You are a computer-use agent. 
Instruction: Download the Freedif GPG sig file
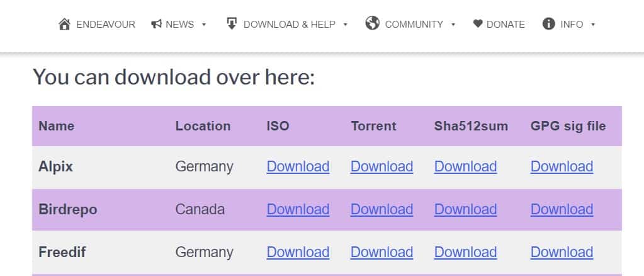[x=562, y=252]
